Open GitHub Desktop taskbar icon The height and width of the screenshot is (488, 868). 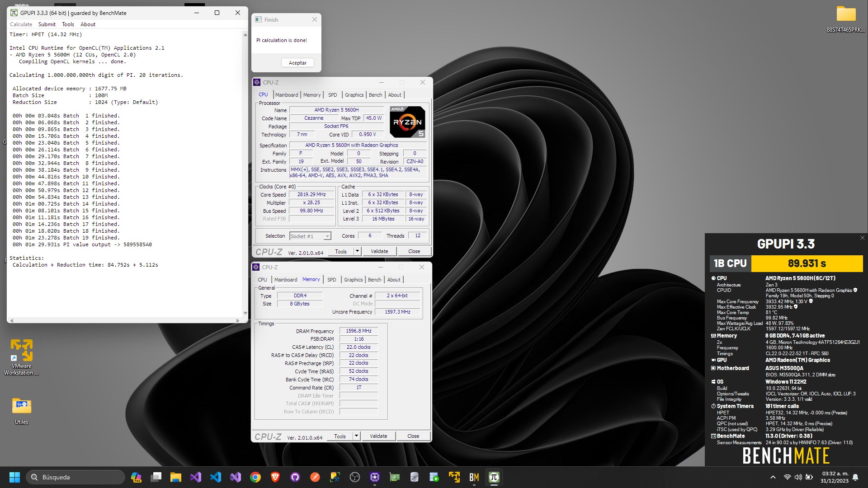tap(295, 477)
